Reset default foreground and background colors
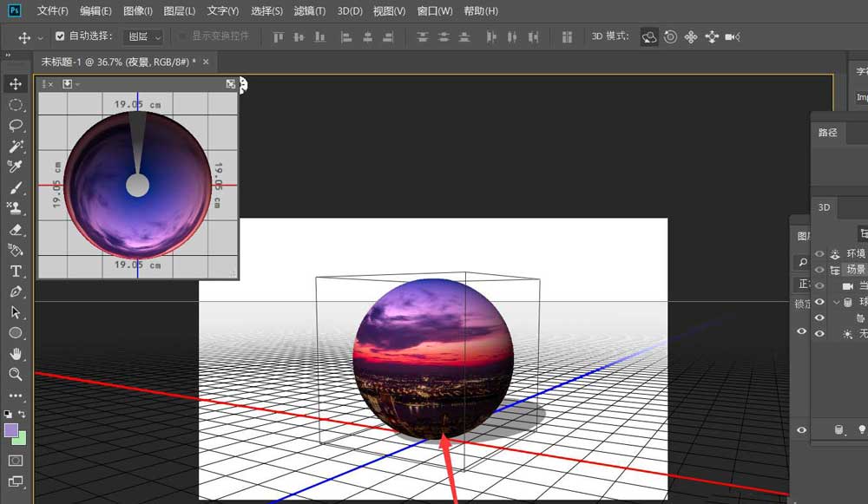 click(x=8, y=414)
